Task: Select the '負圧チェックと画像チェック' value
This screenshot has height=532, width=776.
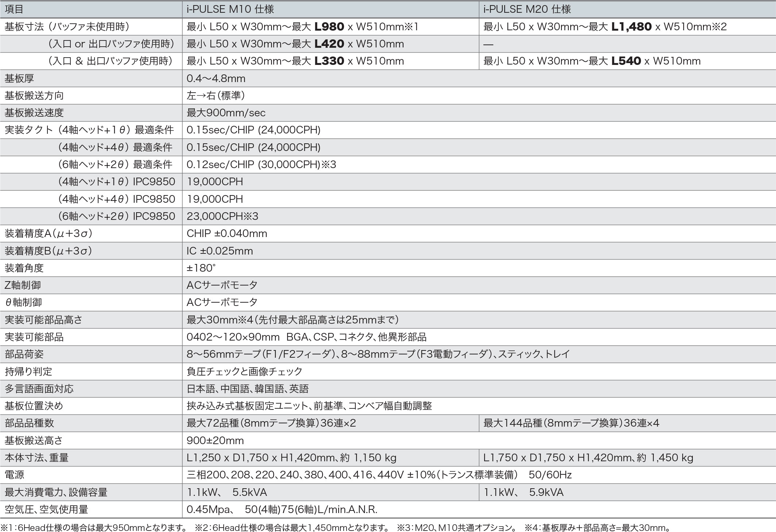Action: 245,372
